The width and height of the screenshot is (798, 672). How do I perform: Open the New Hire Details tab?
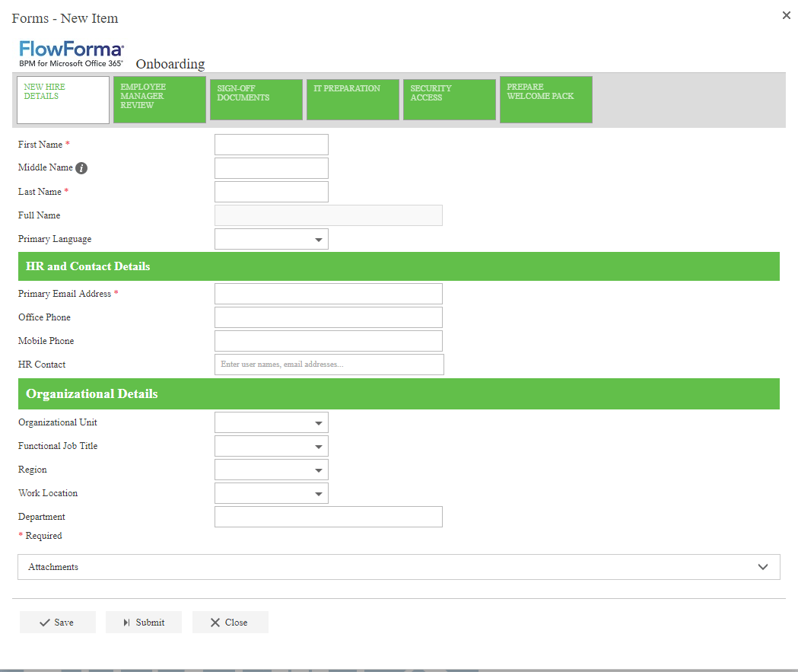click(63, 100)
